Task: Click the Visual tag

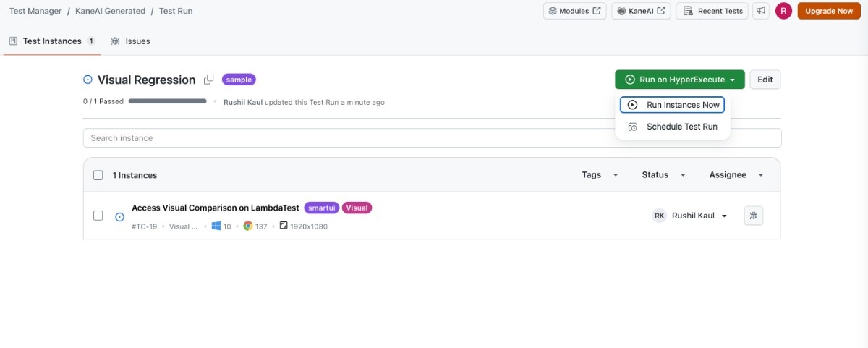Action: 357,208
